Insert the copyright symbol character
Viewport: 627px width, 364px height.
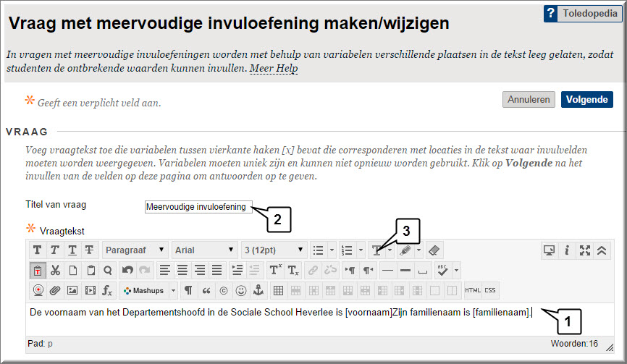(x=224, y=290)
